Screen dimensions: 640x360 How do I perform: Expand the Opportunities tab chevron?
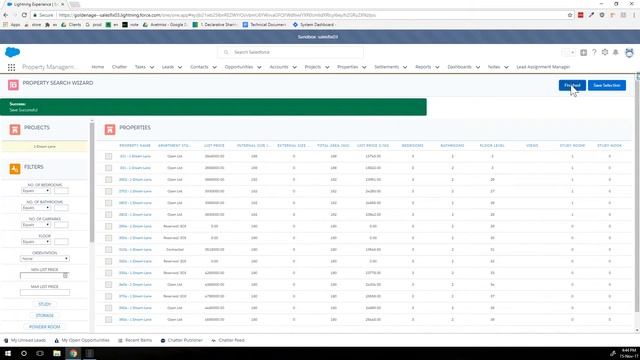tap(259, 67)
